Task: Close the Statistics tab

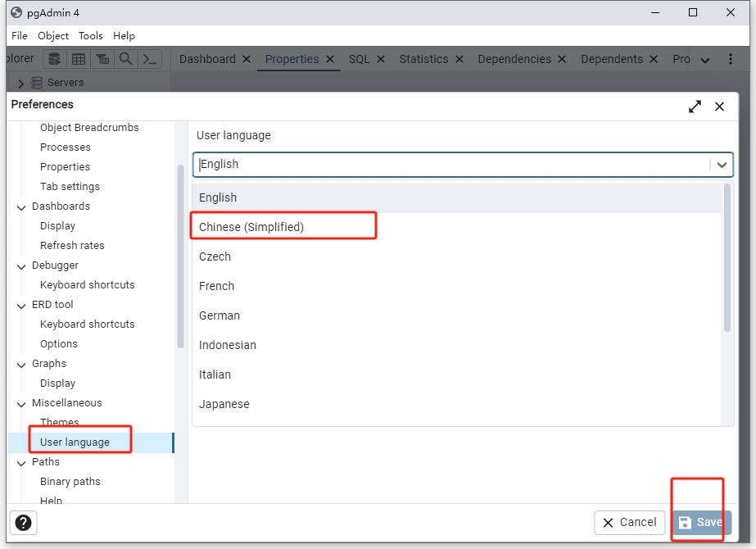Action: tap(459, 59)
